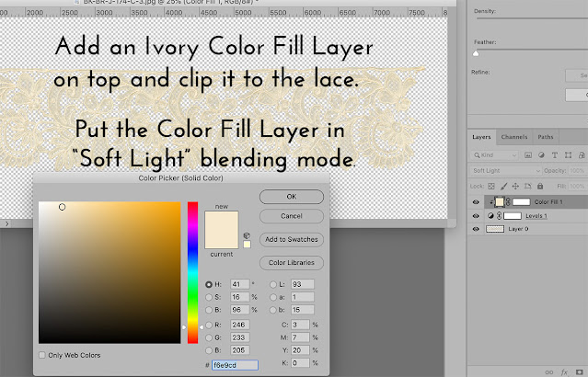
Task: Confirm color with OK button
Action: (292, 197)
